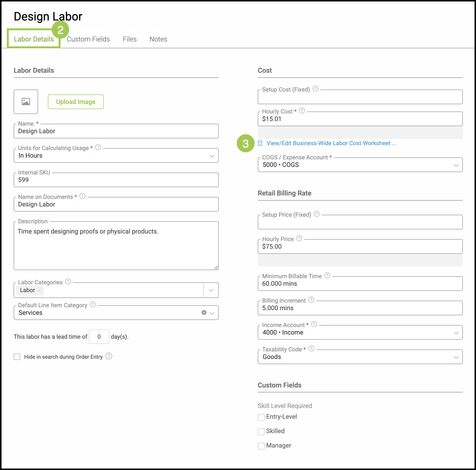Click help icon by Units for Calculating Usage
The image size is (476, 470).
98,147
